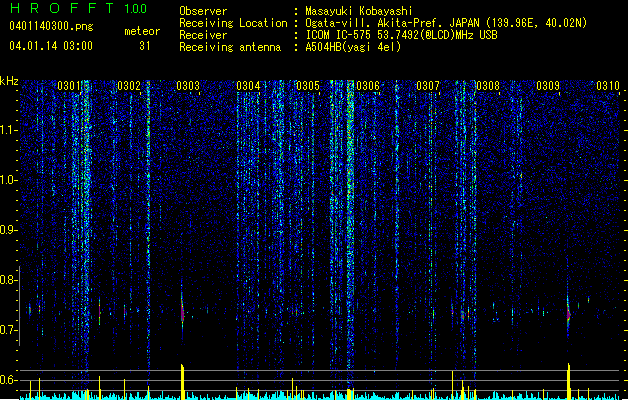Click the 1.0 kHz axis label
The image size is (629, 400).
[9, 180]
